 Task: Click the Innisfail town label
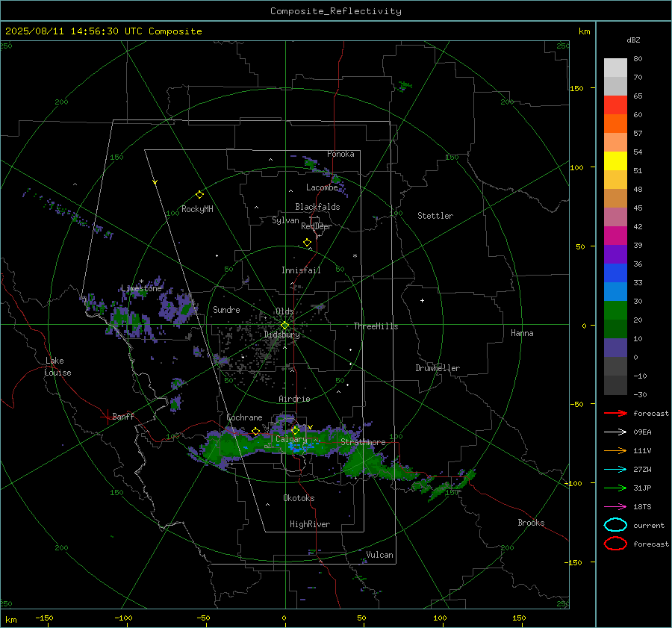301,270
